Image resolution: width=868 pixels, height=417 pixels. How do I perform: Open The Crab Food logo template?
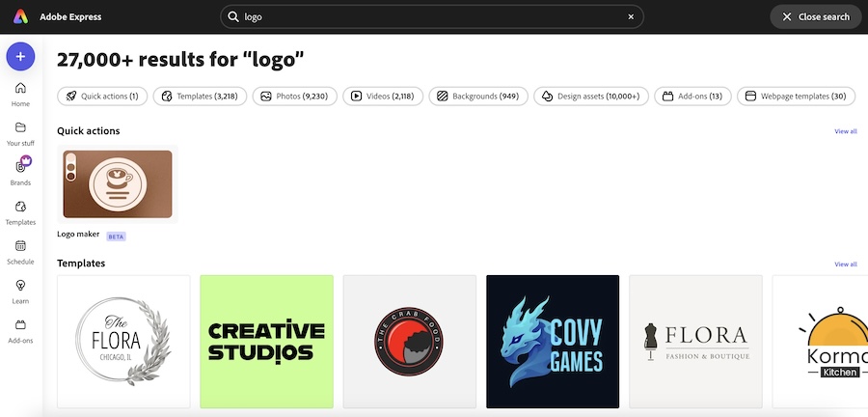coord(410,342)
